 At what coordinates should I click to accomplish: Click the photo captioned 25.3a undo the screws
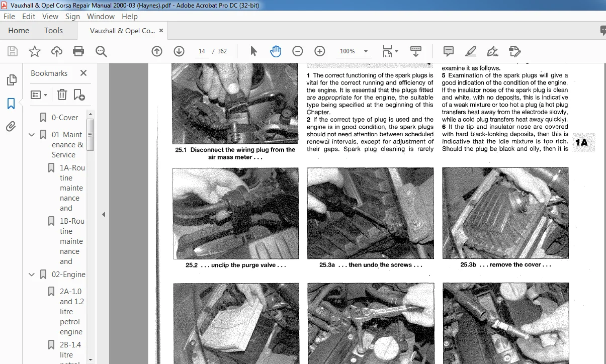click(x=370, y=213)
